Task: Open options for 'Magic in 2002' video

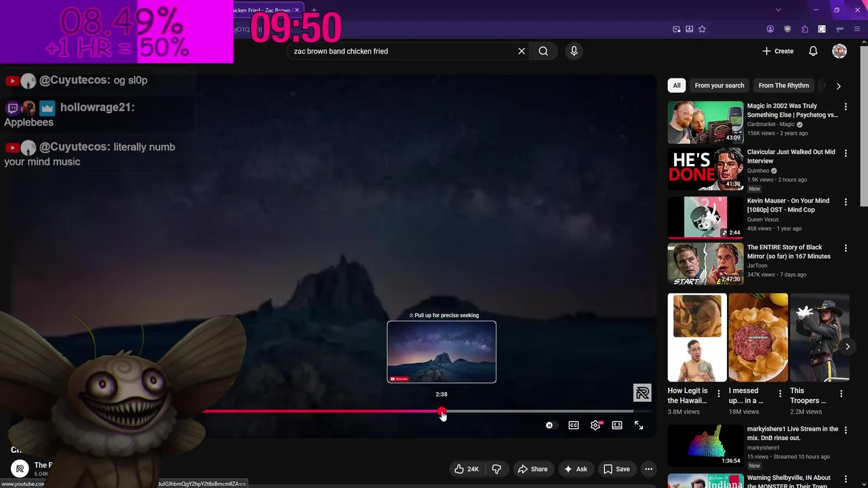Action: click(846, 107)
